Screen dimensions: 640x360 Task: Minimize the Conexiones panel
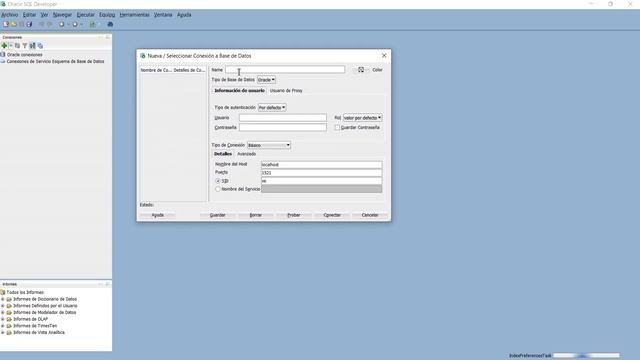(101, 37)
